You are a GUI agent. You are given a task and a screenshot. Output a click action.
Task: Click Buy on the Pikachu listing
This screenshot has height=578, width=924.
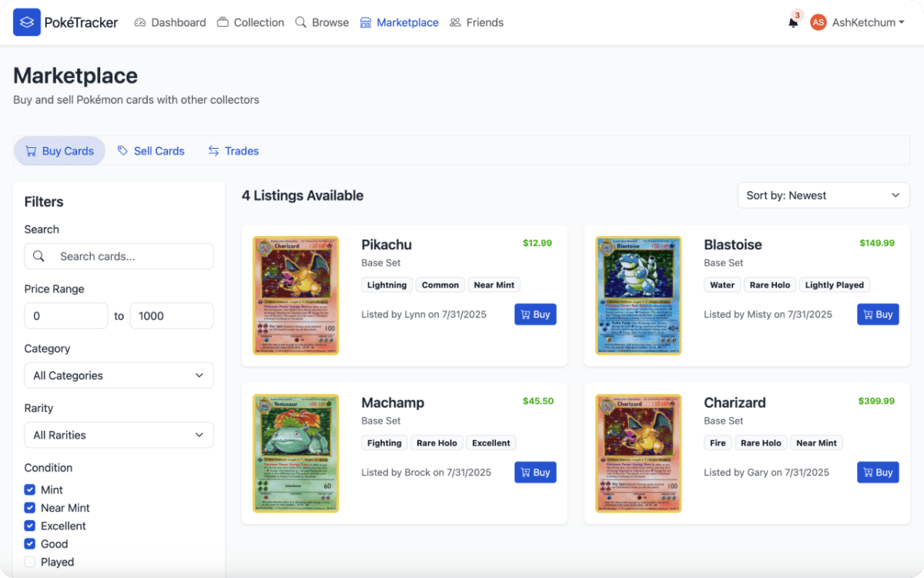[535, 314]
